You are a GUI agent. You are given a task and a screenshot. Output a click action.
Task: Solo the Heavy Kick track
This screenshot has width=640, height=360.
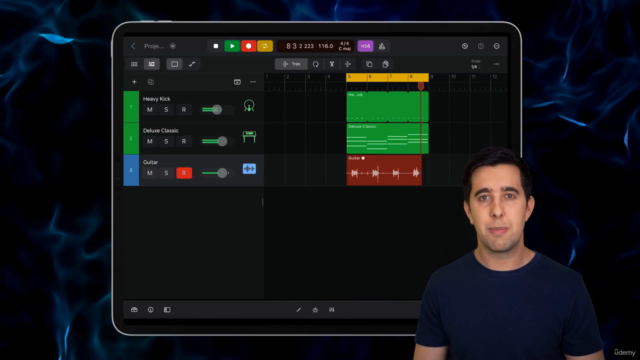point(166,110)
